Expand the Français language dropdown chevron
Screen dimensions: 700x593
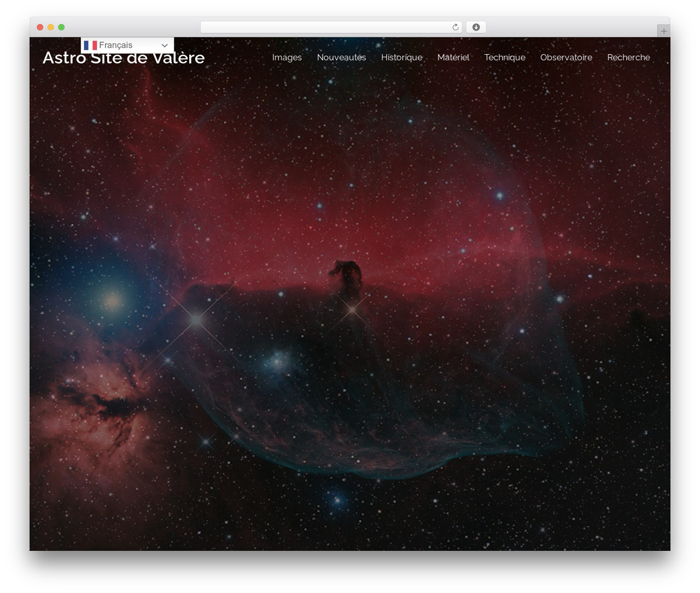pyautogui.click(x=165, y=45)
